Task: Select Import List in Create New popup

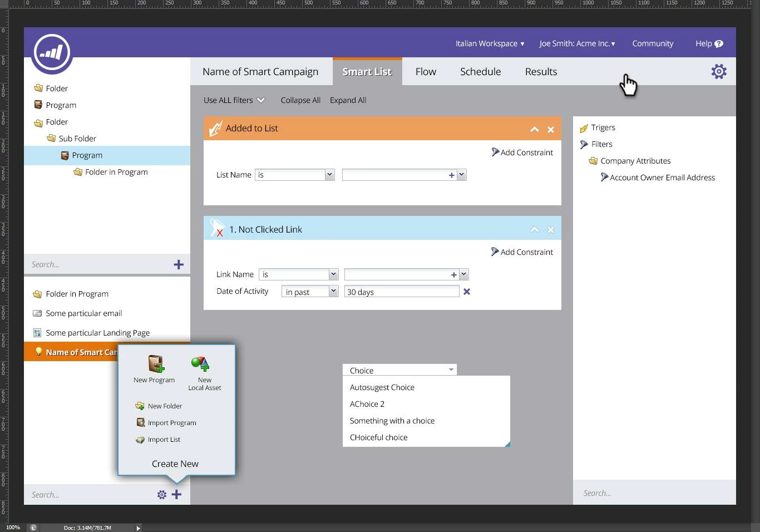Action: (x=158, y=440)
